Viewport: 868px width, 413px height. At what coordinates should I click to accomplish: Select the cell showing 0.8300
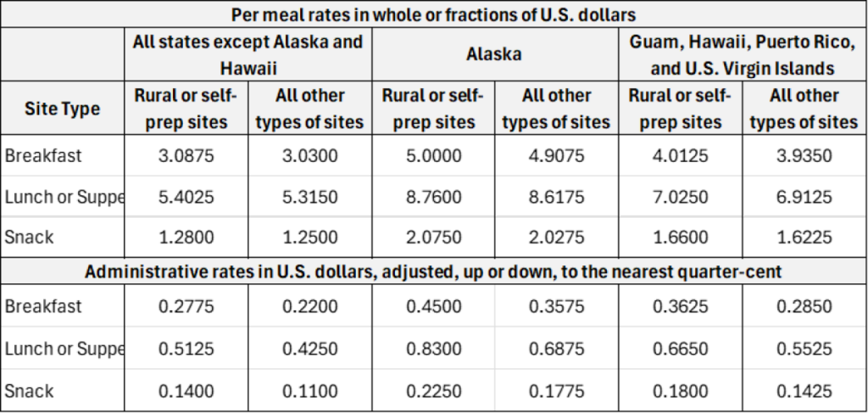pos(432,349)
